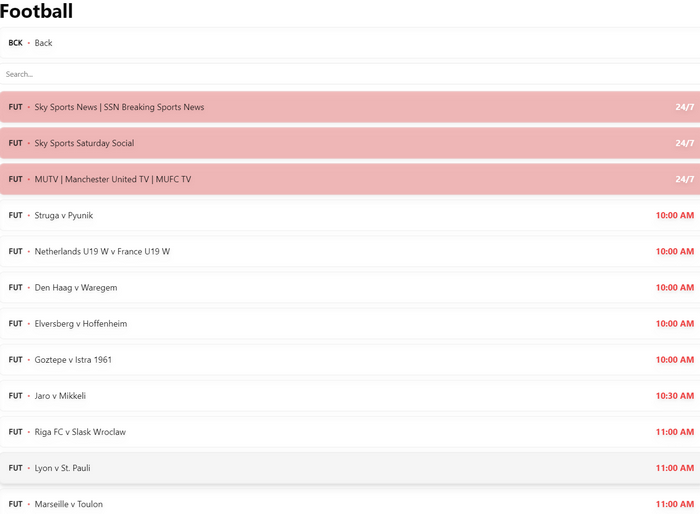Click FUT tag on MUTV row
The height and width of the screenshot is (514, 700).
coord(15,180)
